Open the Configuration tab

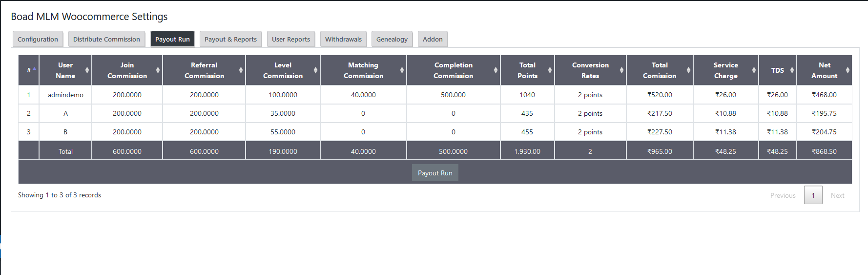point(38,39)
